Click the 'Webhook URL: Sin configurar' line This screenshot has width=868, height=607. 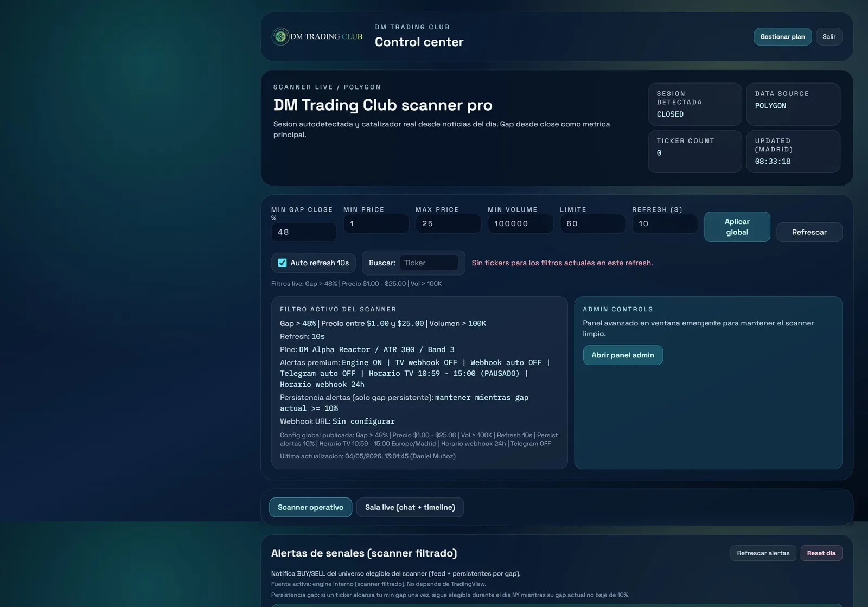tap(337, 421)
